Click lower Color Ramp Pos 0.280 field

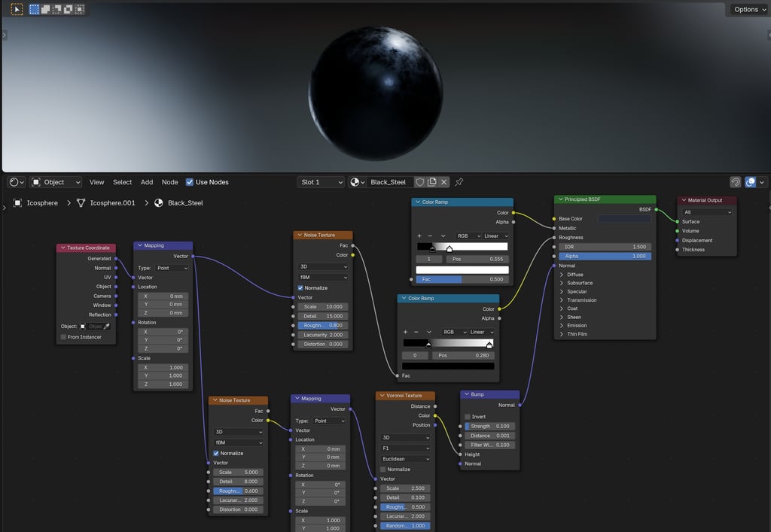pyautogui.click(x=463, y=355)
